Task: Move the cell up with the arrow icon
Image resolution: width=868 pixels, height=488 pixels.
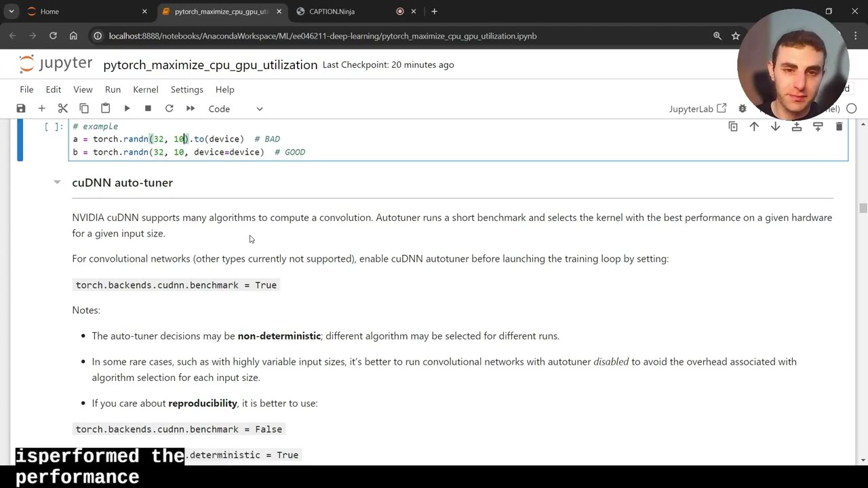Action: (754, 127)
